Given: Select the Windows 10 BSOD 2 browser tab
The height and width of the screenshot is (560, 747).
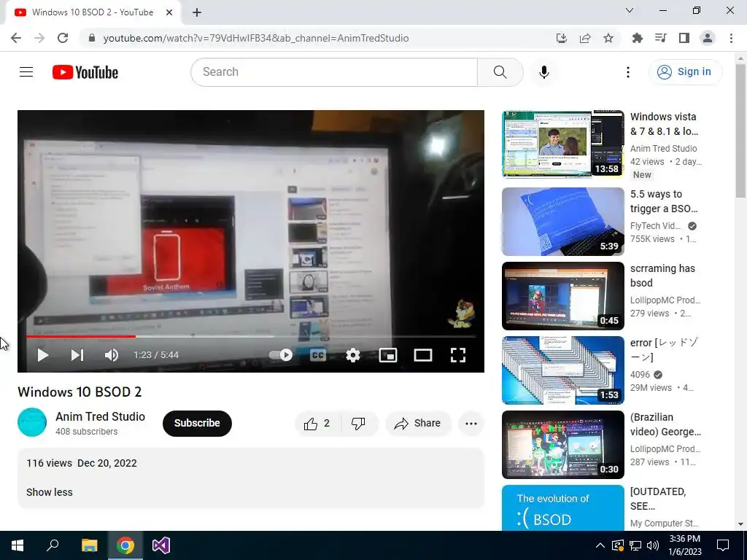Looking at the screenshot, I should (93, 12).
